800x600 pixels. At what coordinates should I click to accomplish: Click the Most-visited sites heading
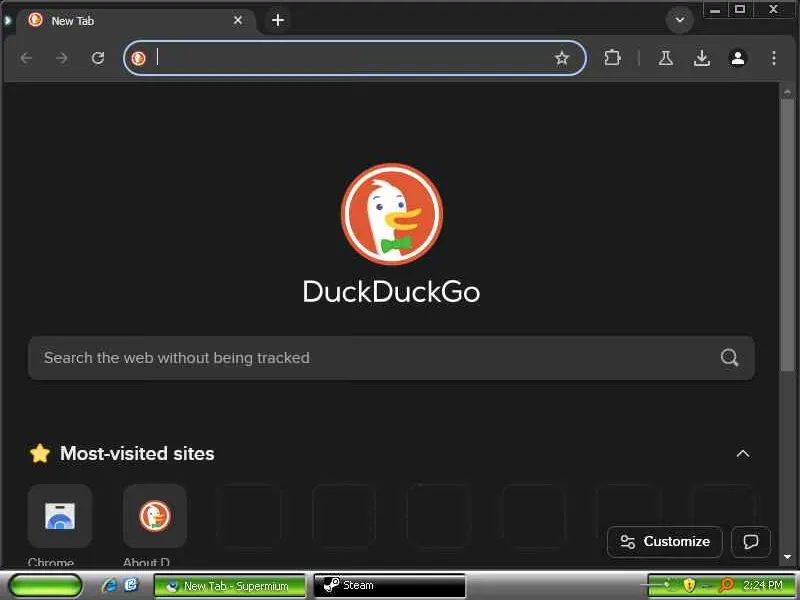137,454
